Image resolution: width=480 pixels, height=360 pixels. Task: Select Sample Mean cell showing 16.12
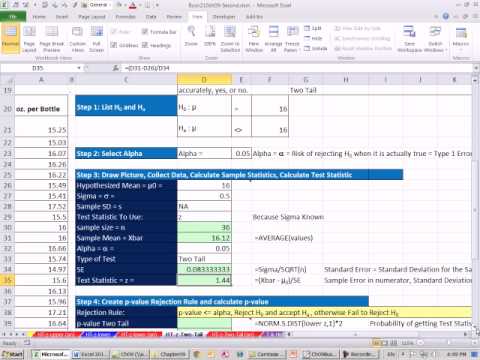coord(204,238)
